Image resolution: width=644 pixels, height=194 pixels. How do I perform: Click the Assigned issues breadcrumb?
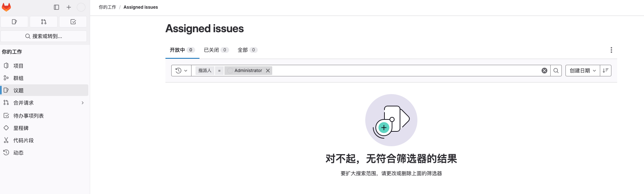141,7
